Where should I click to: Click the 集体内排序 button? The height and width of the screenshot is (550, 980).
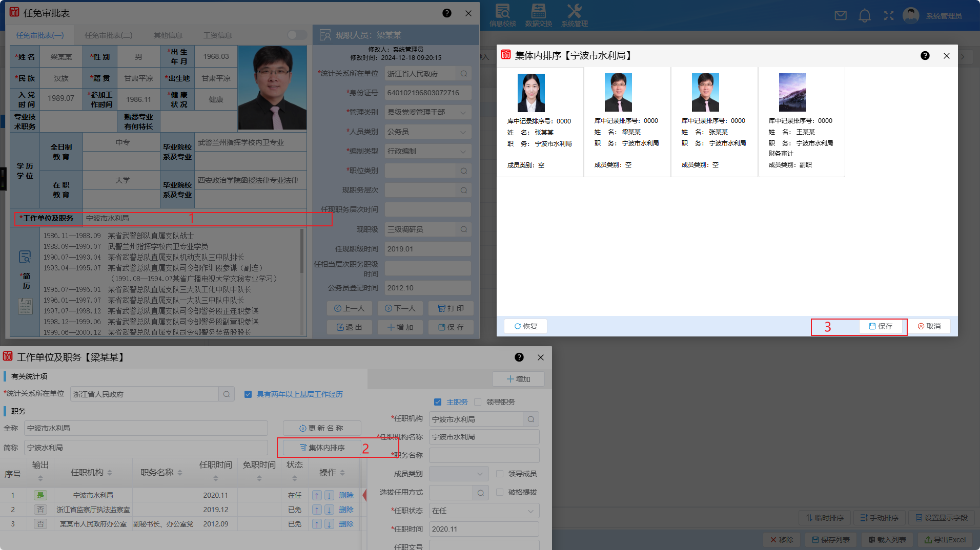tap(322, 448)
